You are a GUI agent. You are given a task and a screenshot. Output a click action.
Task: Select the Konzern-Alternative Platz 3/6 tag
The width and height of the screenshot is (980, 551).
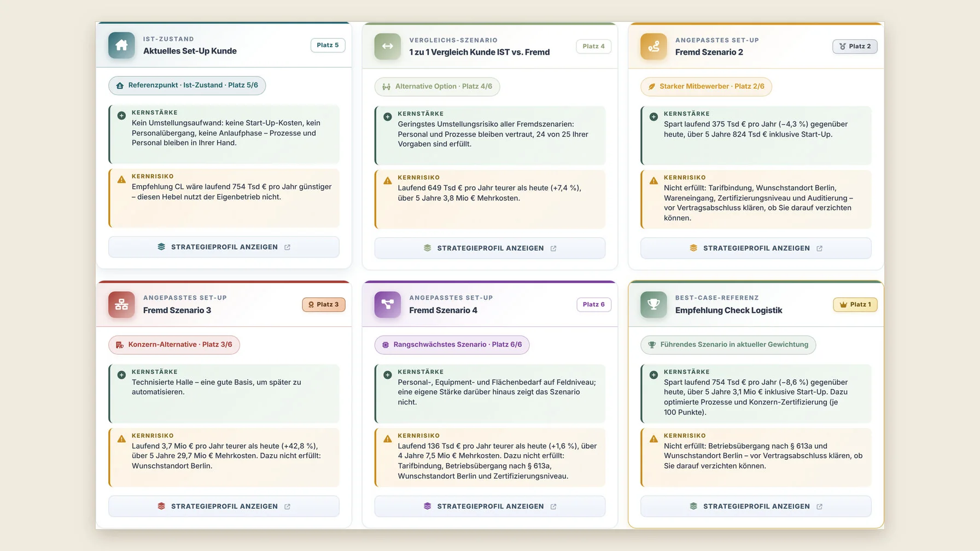174,344
